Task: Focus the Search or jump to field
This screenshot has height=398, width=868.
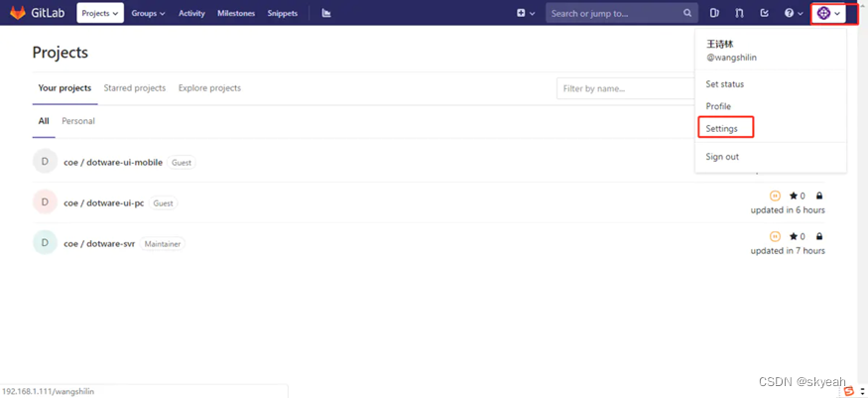Action: tap(622, 13)
